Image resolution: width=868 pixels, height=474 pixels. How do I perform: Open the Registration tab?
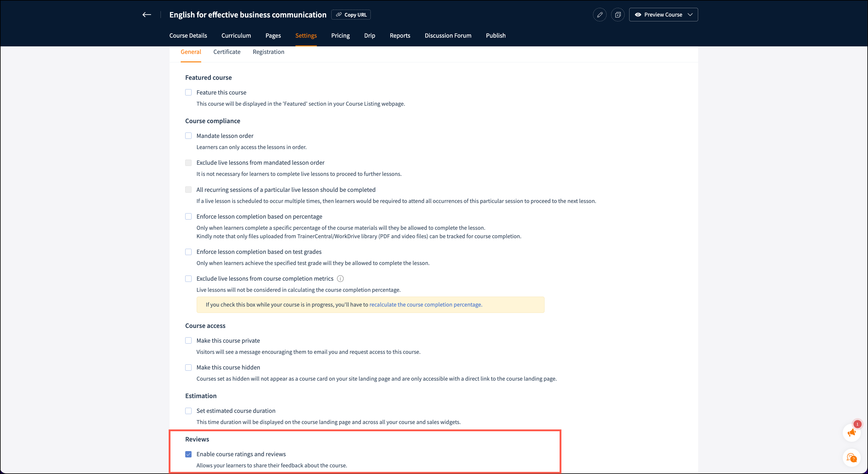(x=268, y=52)
